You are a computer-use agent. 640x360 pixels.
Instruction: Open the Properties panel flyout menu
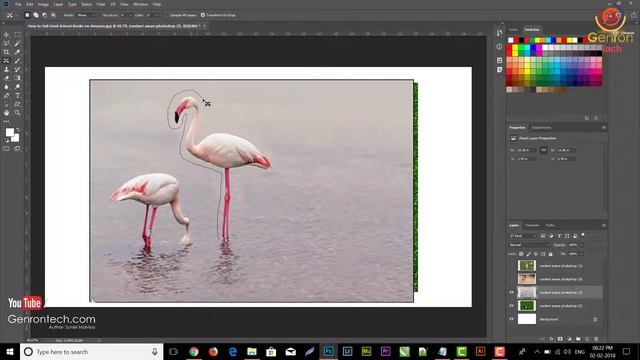point(604,128)
